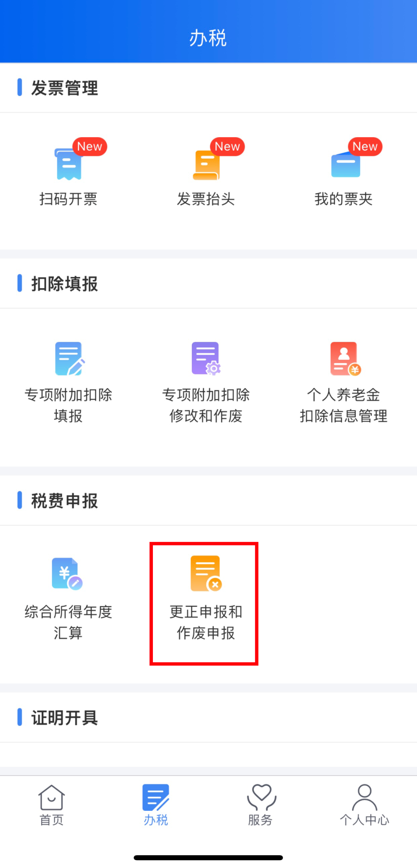Screen dimensions: 417x868
Task: Tap the 扣除填报 section header
Action: 64,284
